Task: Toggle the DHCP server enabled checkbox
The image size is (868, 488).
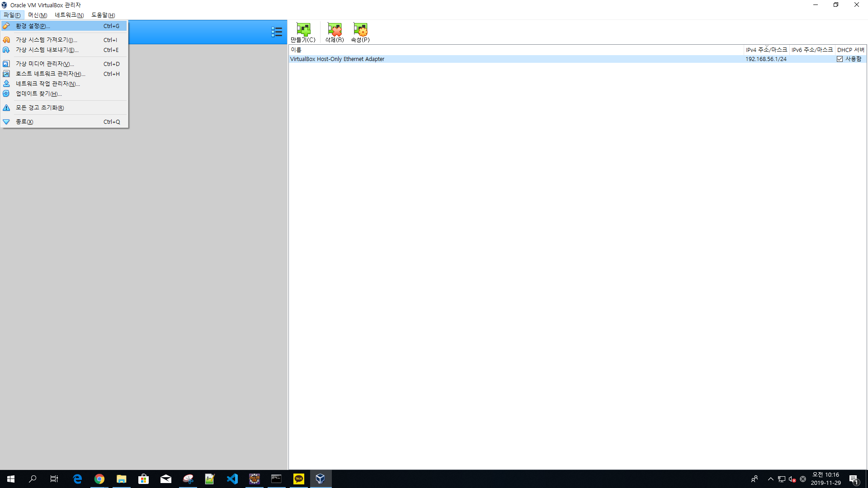Action: [840, 59]
